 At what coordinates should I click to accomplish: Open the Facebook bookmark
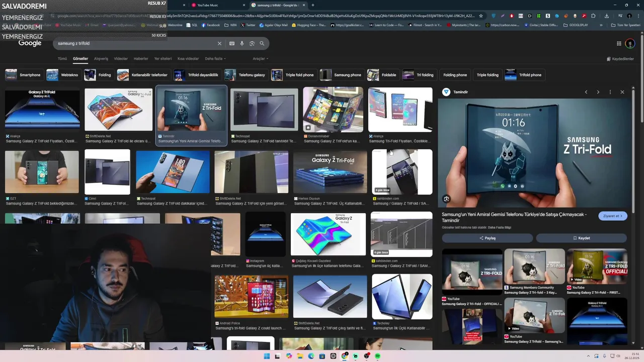tap(210, 25)
